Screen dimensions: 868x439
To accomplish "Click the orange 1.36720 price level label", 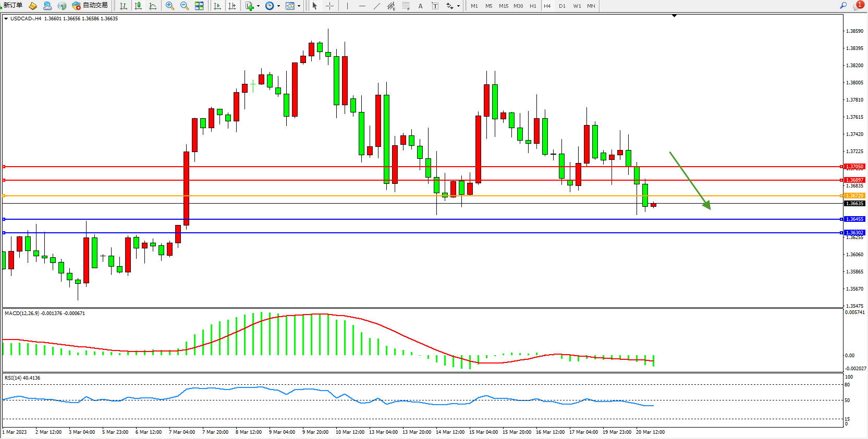I will click(x=854, y=196).
